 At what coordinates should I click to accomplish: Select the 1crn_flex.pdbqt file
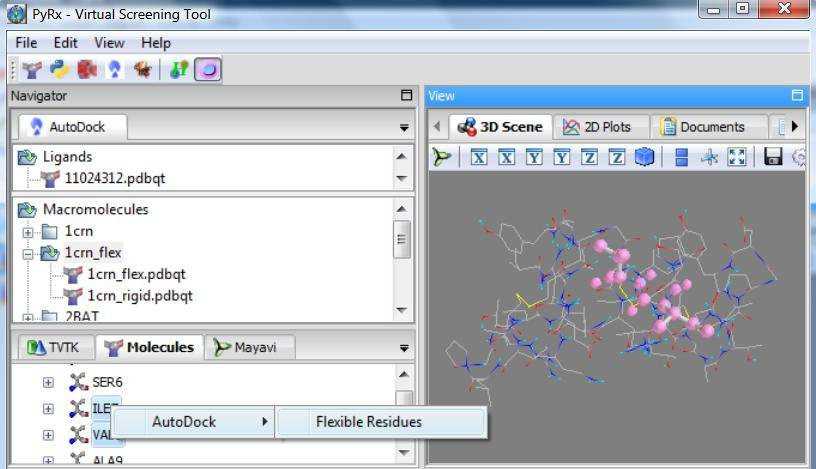tap(136, 274)
